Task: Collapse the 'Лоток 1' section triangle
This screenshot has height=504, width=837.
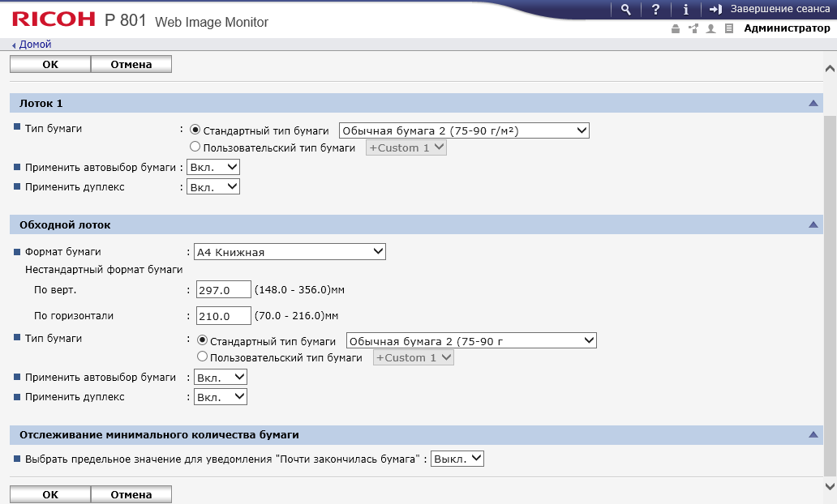Action: 813,103
